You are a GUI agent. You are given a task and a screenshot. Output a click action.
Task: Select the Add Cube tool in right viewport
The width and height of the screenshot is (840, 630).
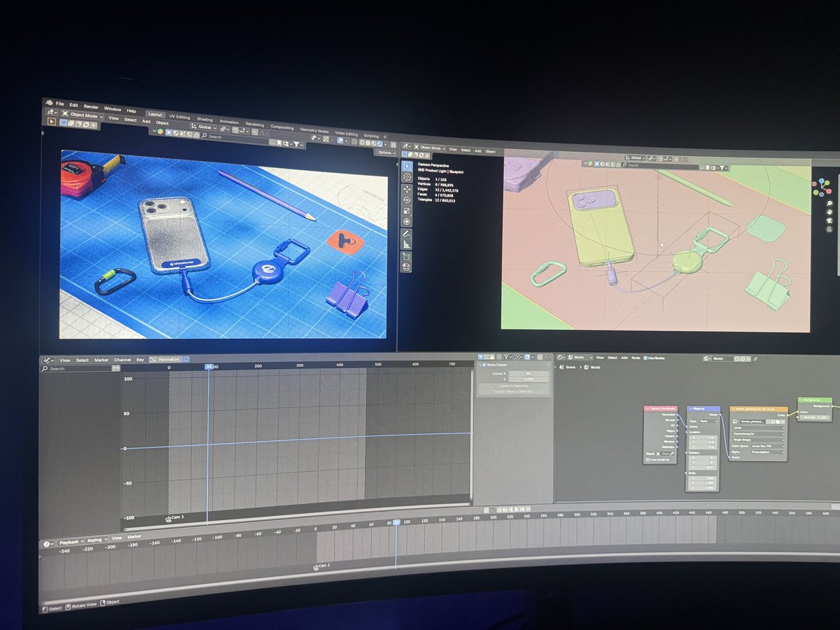click(407, 256)
